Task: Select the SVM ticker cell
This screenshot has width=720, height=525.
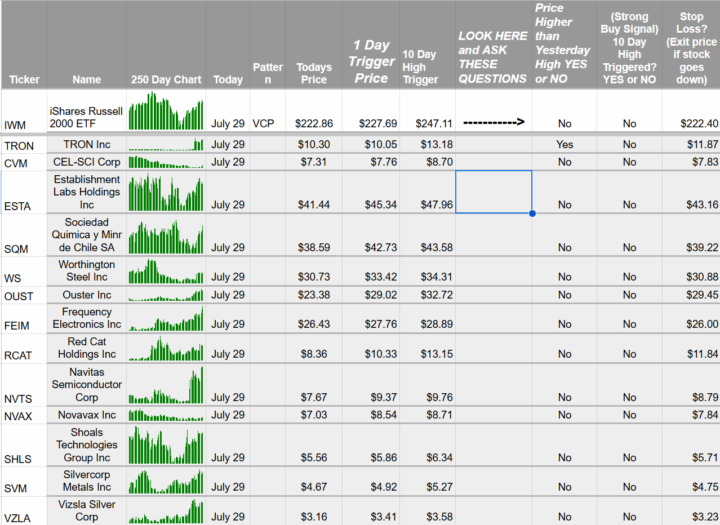Action: [23, 481]
